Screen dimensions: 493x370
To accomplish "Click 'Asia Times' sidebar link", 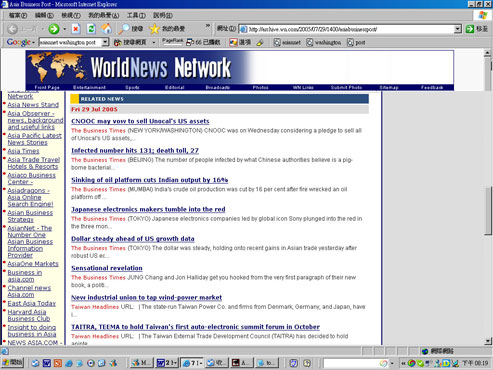I will pos(23,151).
